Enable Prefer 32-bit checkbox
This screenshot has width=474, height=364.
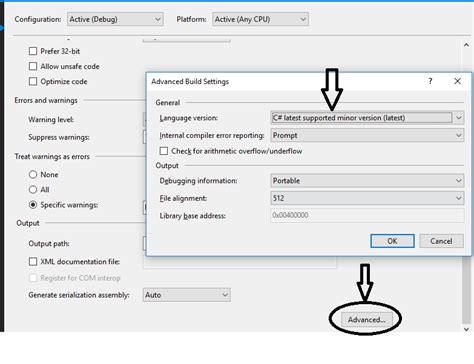(33, 51)
